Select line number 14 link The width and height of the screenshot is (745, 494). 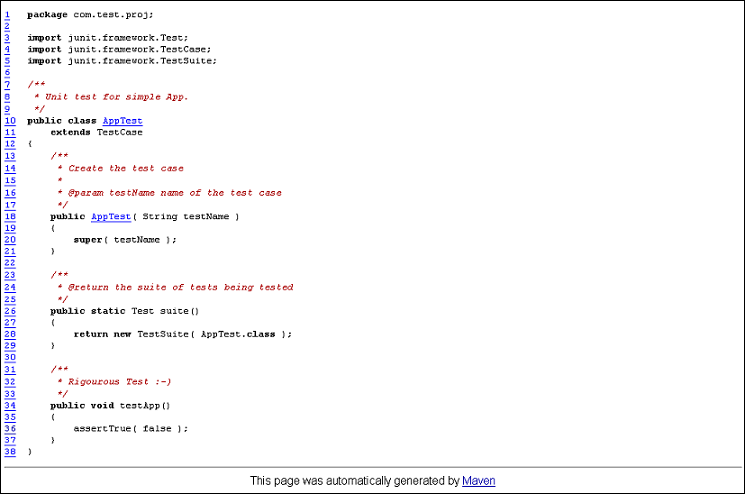9,168
